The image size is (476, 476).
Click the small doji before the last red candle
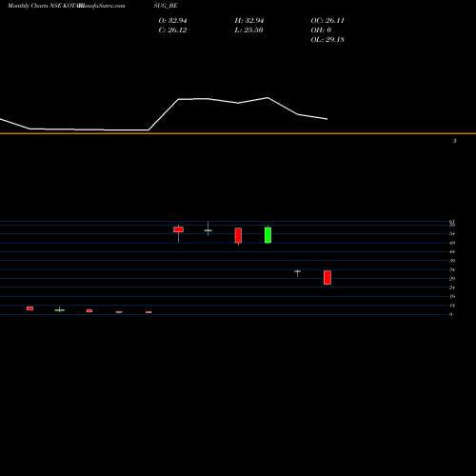click(x=297, y=272)
